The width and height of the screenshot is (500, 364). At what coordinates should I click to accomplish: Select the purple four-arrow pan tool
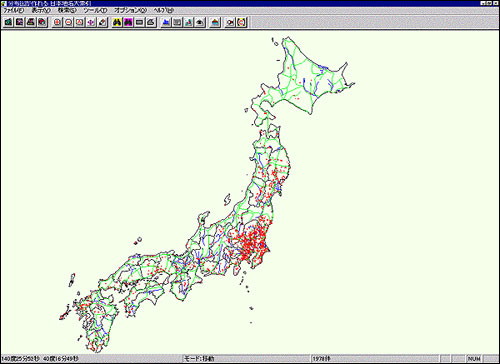[x=91, y=22]
